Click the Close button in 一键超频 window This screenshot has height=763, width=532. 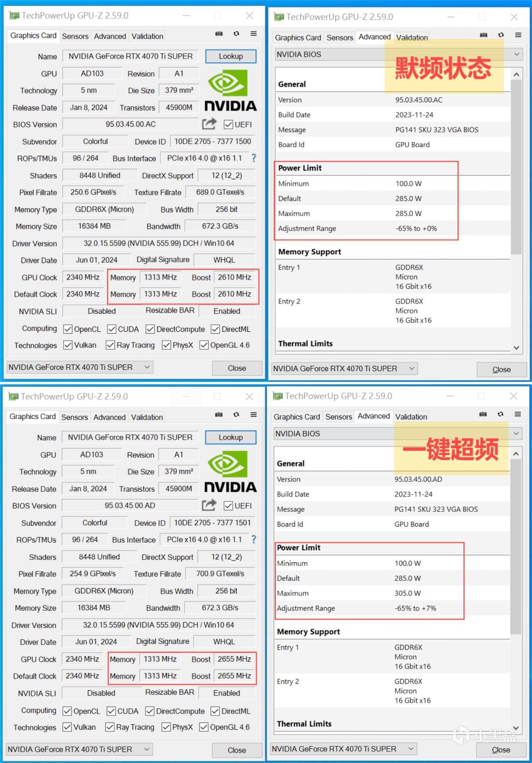coord(501,750)
